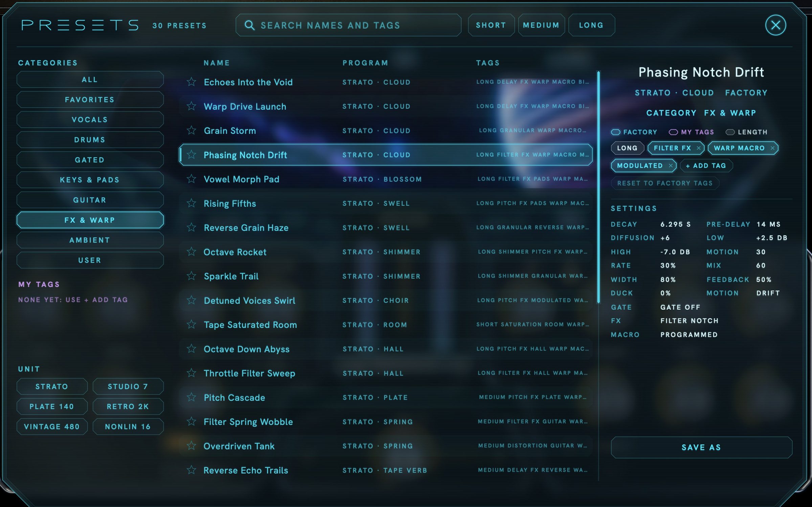Click RESET TO FACTORY TAGS
This screenshot has height=507, width=812.
coord(665,183)
